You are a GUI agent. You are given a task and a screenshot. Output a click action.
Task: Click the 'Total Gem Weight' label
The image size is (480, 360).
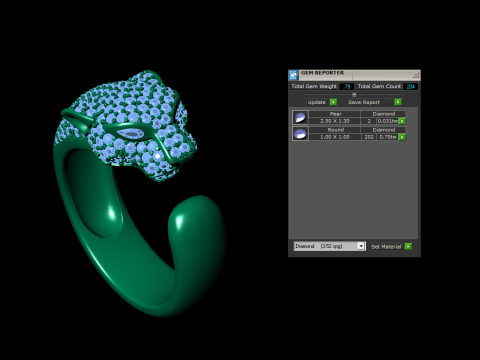point(314,86)
